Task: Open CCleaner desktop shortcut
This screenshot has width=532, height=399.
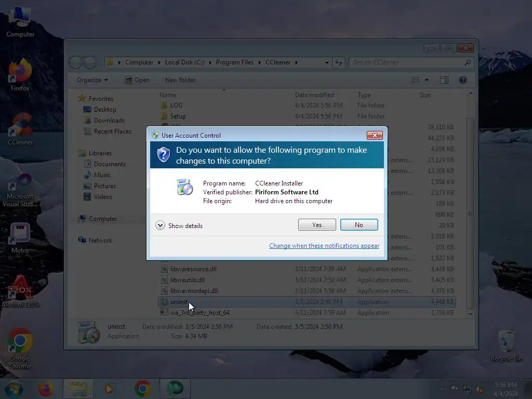Action: [20, 129]
